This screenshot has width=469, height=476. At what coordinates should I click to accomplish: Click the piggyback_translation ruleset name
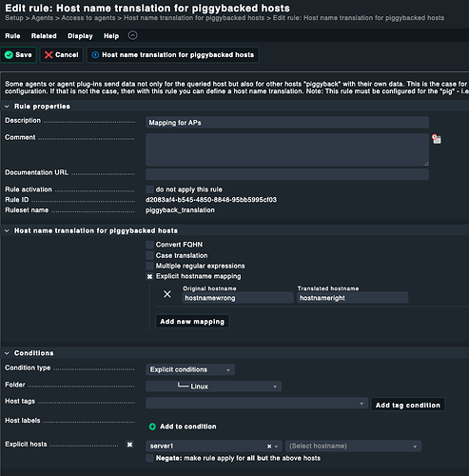[x=180, y=210]
